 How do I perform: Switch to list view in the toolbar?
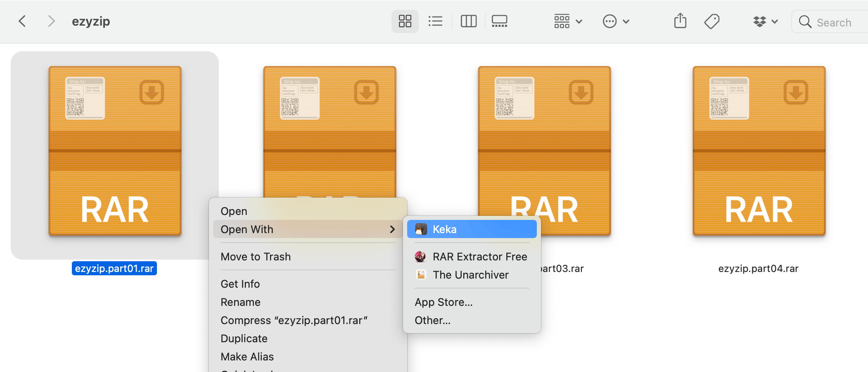[436, 21]
